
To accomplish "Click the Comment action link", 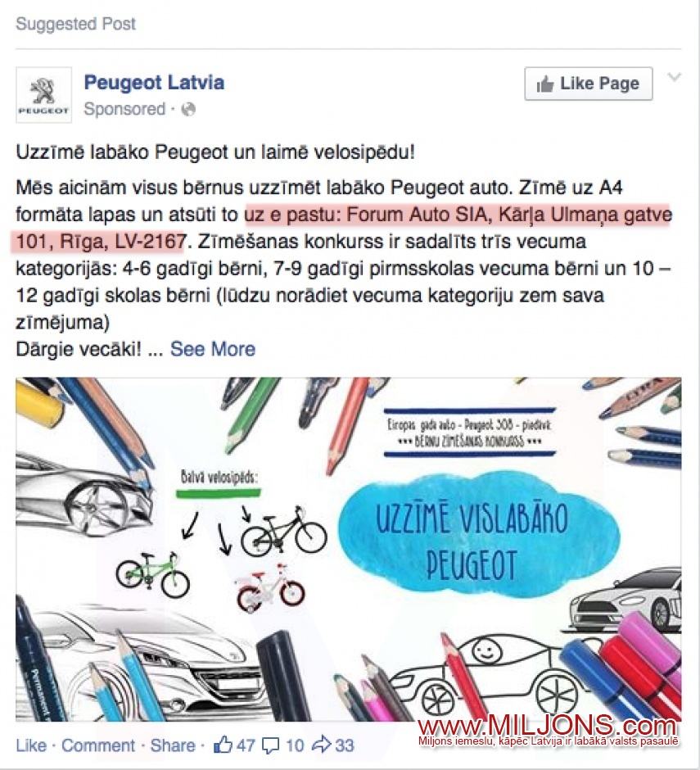I will pyautogui.click(x=97, y=745).
